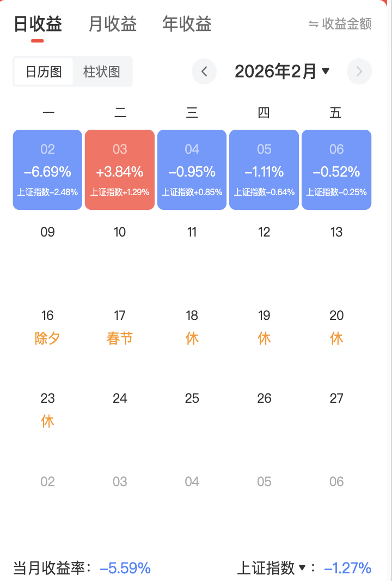Select calendar date 11

[192, 232]
